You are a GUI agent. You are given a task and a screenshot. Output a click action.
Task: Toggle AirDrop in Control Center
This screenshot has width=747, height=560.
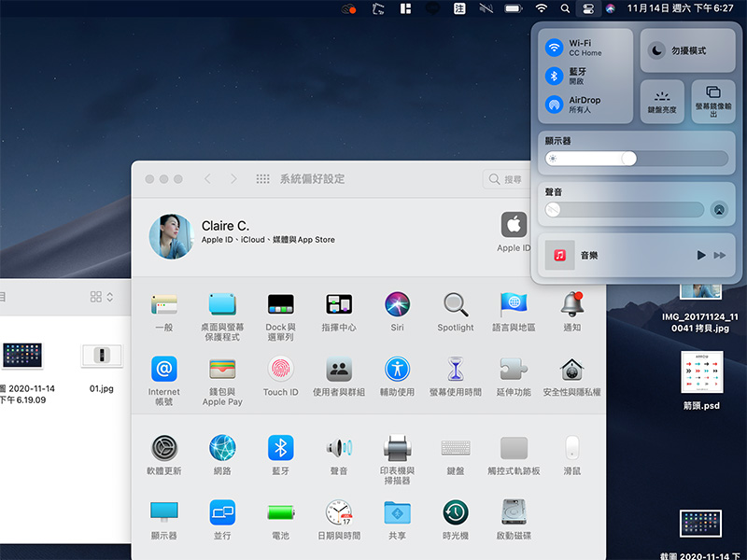[555, 105]
